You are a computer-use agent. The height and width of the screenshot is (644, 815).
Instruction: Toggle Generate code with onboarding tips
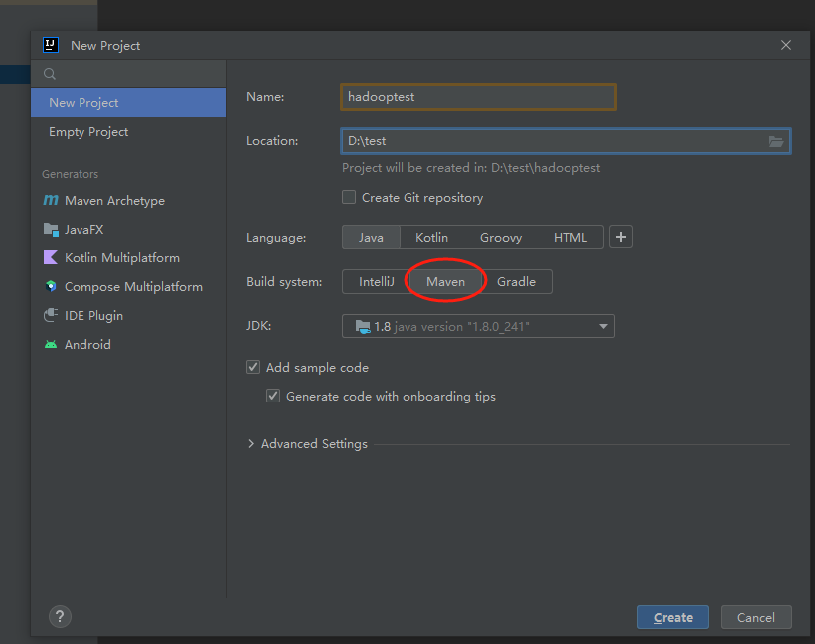coord(273,397)
